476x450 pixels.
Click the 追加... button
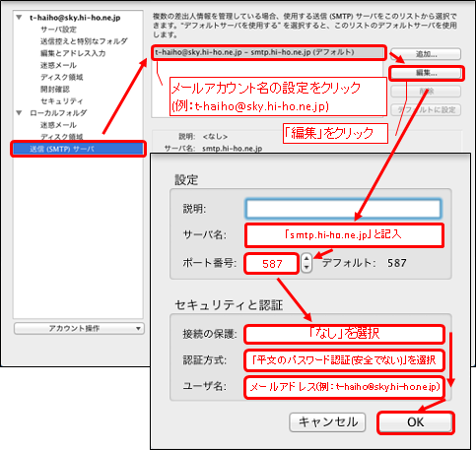coord(426,54)
